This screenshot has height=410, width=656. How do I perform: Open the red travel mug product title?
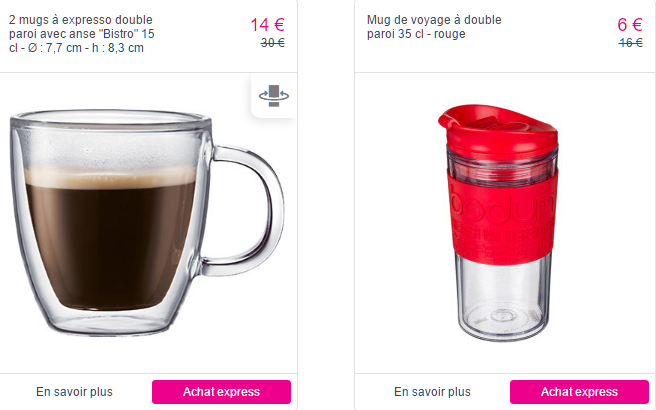pos(434,27)
